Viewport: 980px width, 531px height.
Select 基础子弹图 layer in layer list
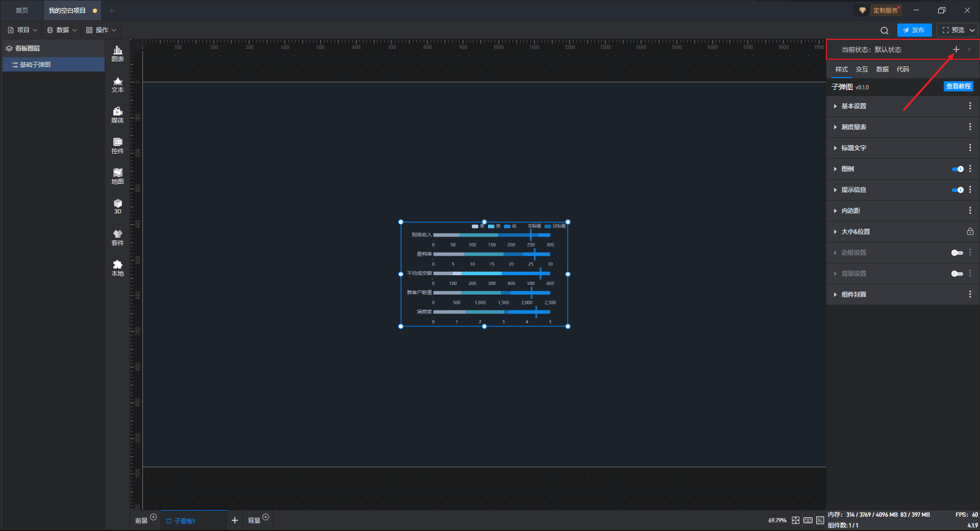pos(35,65)
